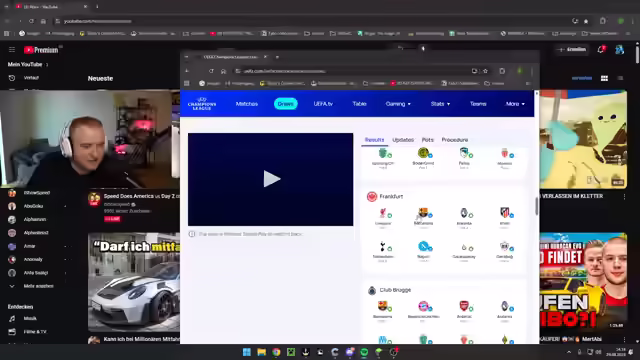Switch YouTube feed to grid view
The image size is (640, 360).
pyautogui.click(x=604, y=78)
